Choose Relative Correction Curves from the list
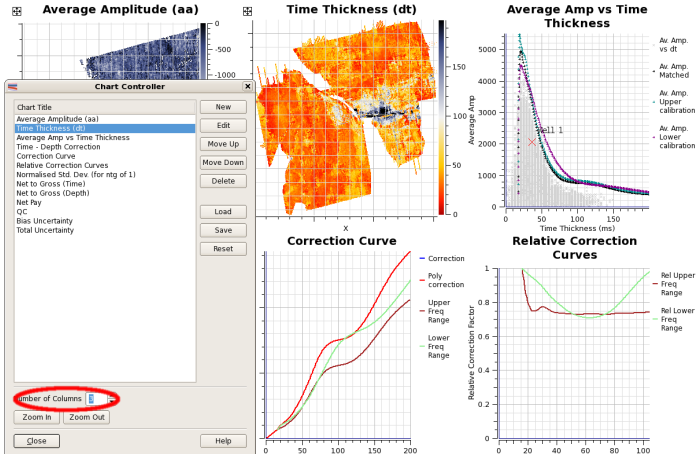 62,166
